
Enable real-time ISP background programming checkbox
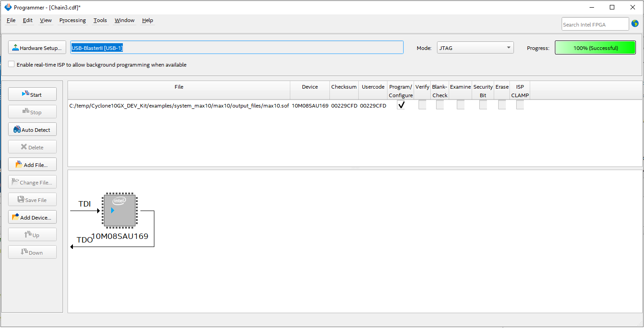[11, 64]
